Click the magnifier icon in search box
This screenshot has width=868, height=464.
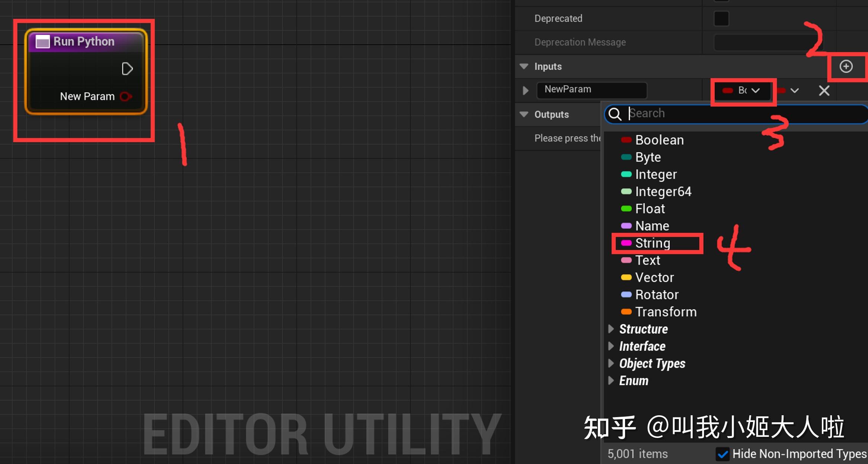pyautogui.click(x=615, y=114)
